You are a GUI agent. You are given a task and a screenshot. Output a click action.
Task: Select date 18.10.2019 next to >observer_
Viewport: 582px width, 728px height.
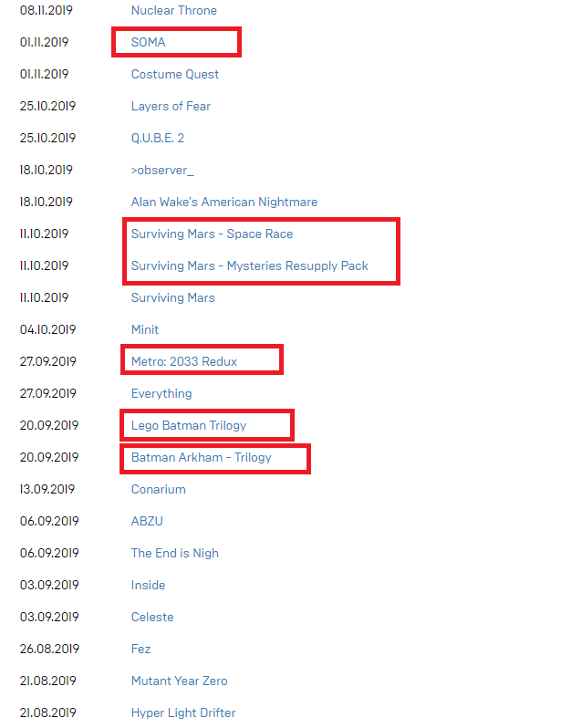tap(47, 170)
